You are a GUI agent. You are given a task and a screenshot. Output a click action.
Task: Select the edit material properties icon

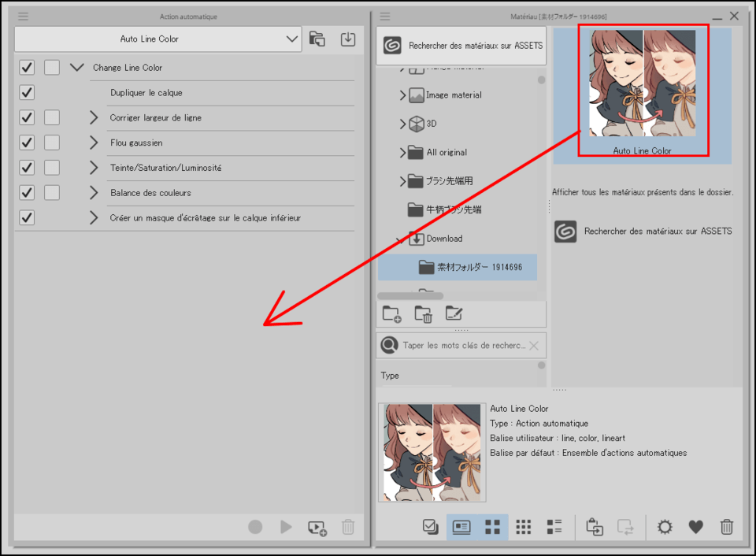(x=454, y=314)
